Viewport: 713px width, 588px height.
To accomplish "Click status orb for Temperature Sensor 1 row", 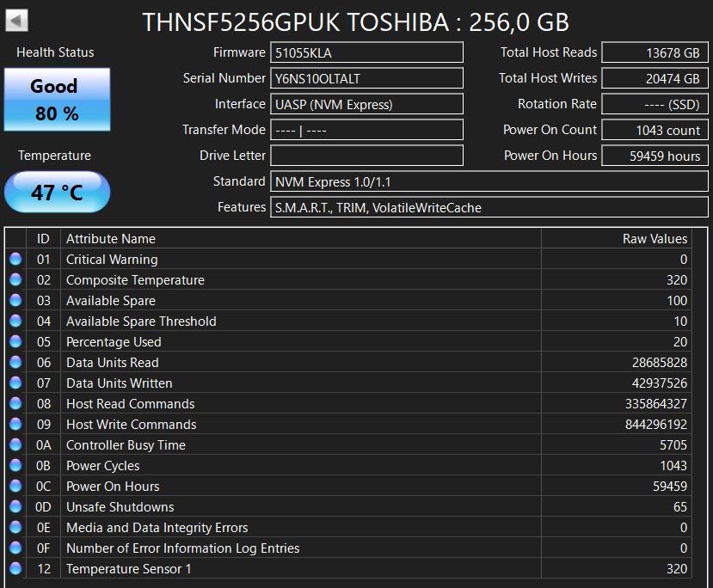I will tap(15, 568).
